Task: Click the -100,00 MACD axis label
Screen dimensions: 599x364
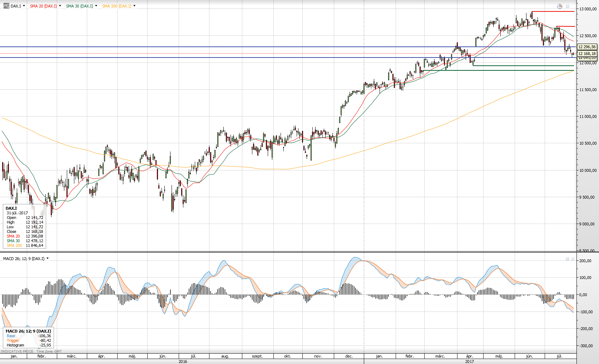Action: click(586, 312)
